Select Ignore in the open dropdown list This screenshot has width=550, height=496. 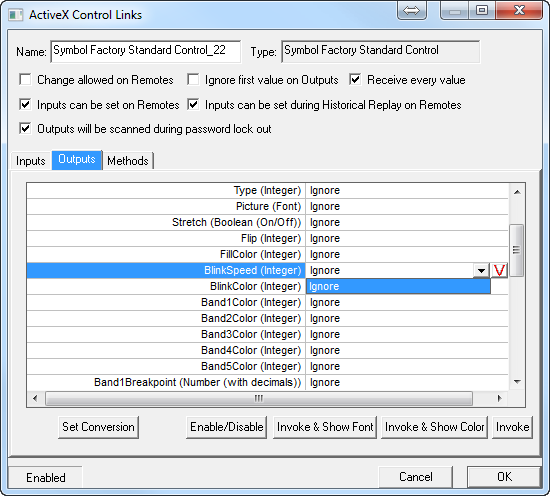[398, 286]
